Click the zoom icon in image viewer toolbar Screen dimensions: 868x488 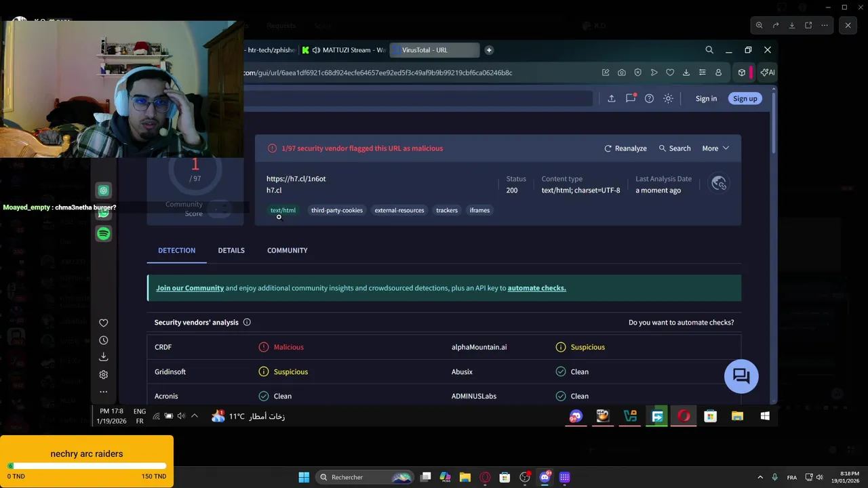pyautogui.click(x=759, y=25)
